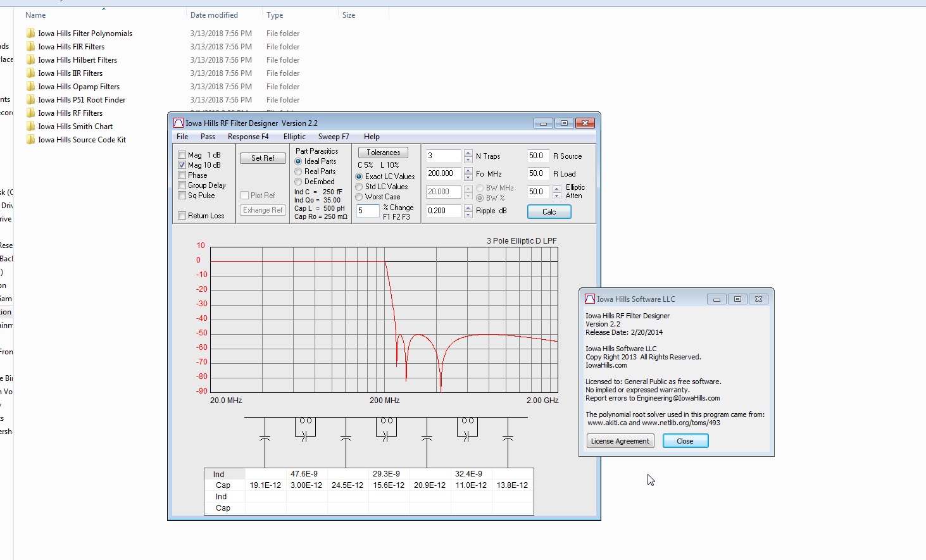Select the Real Parts radio button
This screenshot has height=560, width=926.
(x=298, y=171)
